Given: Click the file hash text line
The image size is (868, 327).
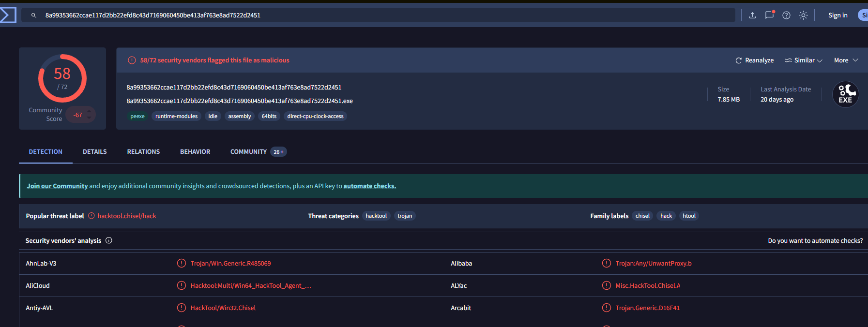Looking at the screenshot, I should click(x=234, y=88).
